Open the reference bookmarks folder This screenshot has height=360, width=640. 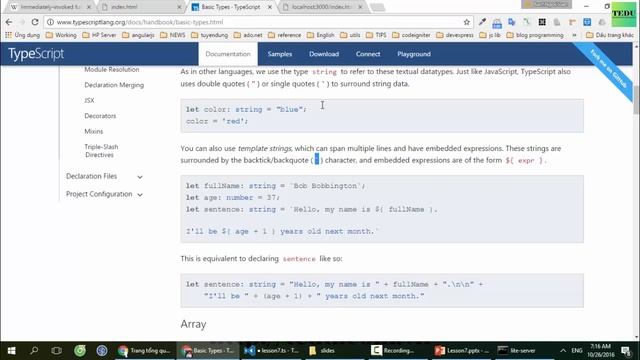(x=284, y=35)
